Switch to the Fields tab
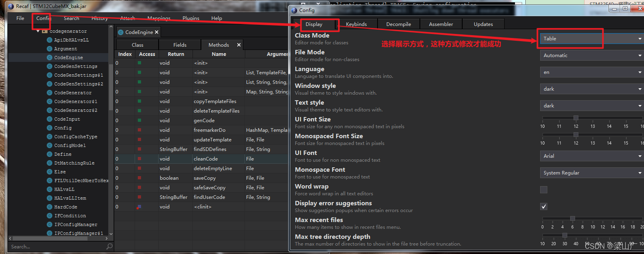The width and height of the screenshot is (644, 254). 180,45
